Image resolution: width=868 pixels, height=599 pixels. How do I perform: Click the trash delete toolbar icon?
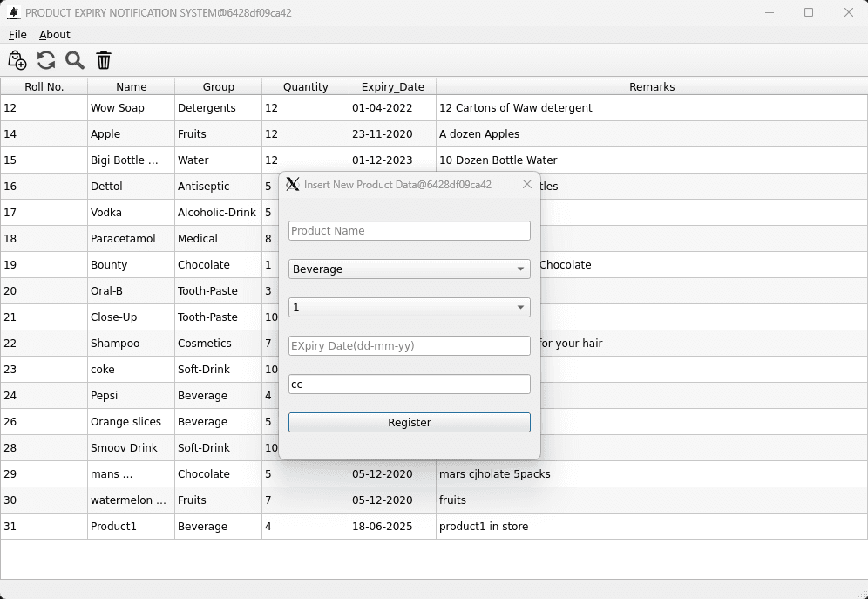point(104,60)
